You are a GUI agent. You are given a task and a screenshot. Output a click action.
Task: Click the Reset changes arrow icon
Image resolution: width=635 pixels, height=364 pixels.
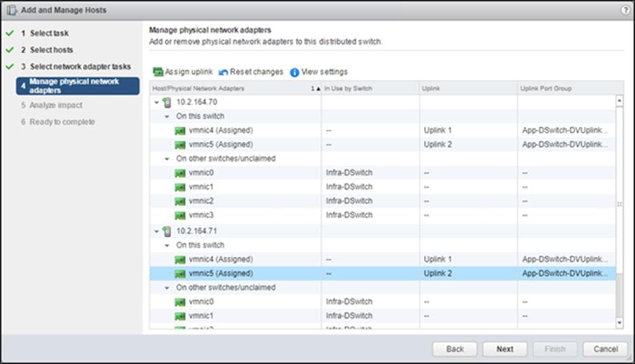[223, 73]
